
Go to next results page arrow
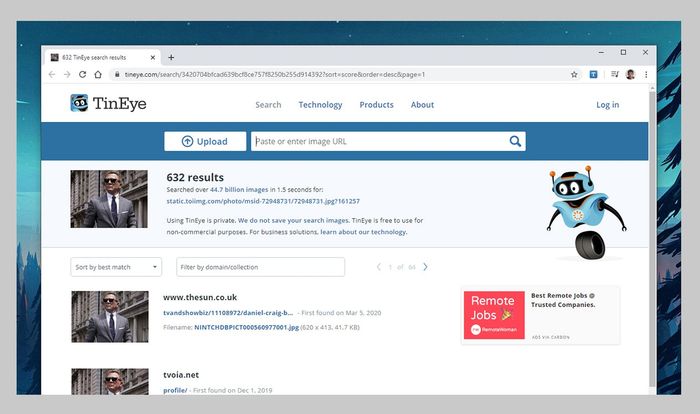tap(425, 267)
